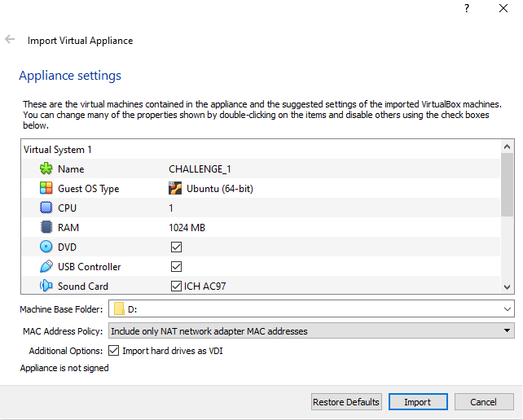Click the USB Controller icon

[x=46, y=266]
